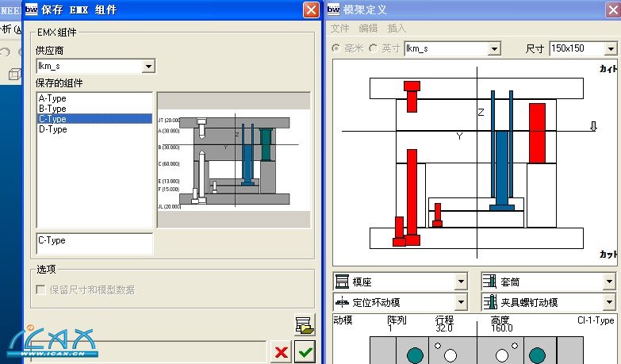This screenshot has width=621, height=364.
Task: Select A-Type in saved components list
Action: [94, 98]
